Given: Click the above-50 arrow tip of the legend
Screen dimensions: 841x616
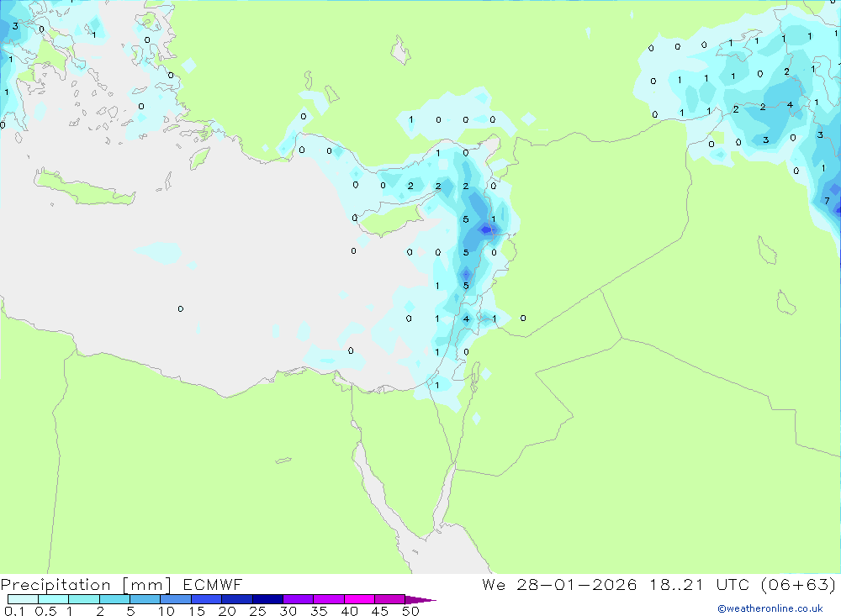Looking at the screenshot, I should click(x=420, y=599).
